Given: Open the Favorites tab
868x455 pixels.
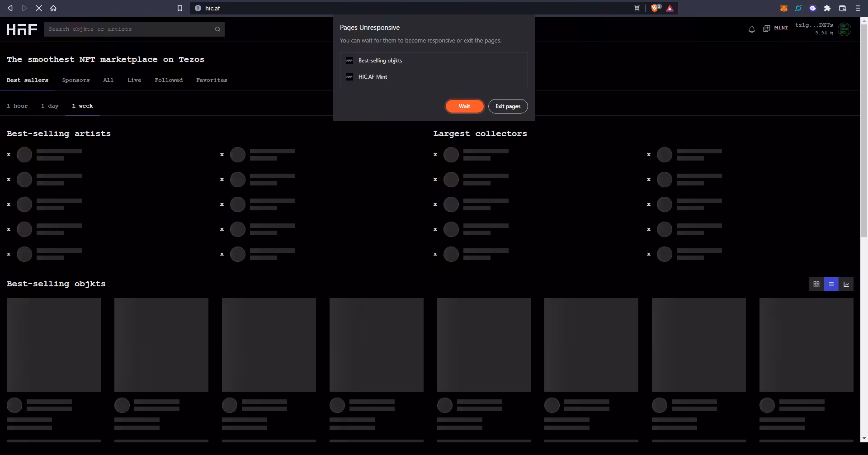Looking at the screenshot, I should 212,80.
